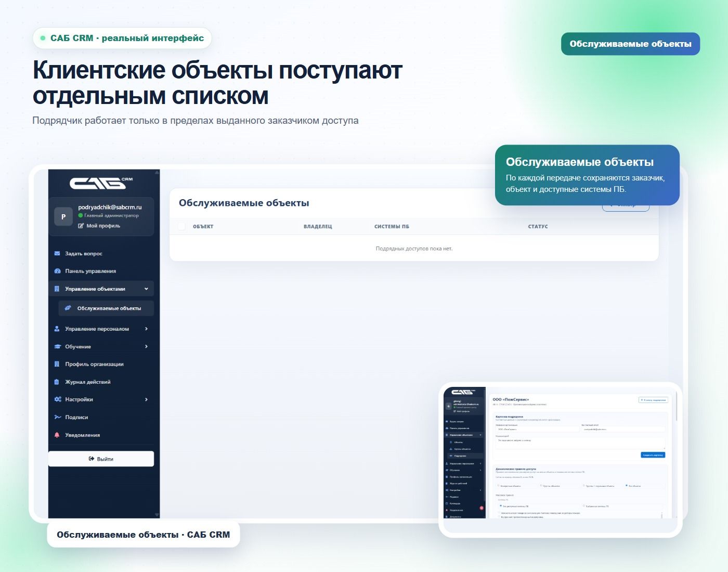The height and width of the screenshot is (572, 728).
Task: Click the envelope icon beside Задать вопрос
Action: [x=57, y=254]
